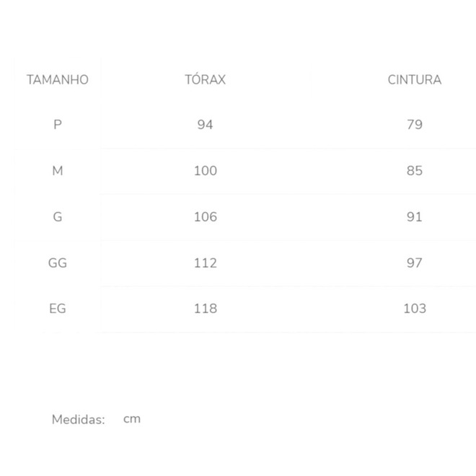This screenshot has width=476, height=476.
Task: Click the Medidas label
Action: pos(79,419)
